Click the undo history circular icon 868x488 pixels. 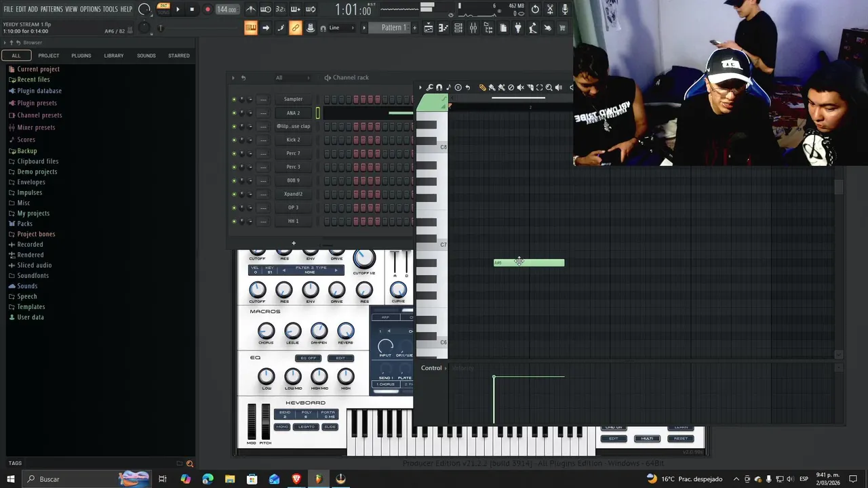[x=535, y=9]
